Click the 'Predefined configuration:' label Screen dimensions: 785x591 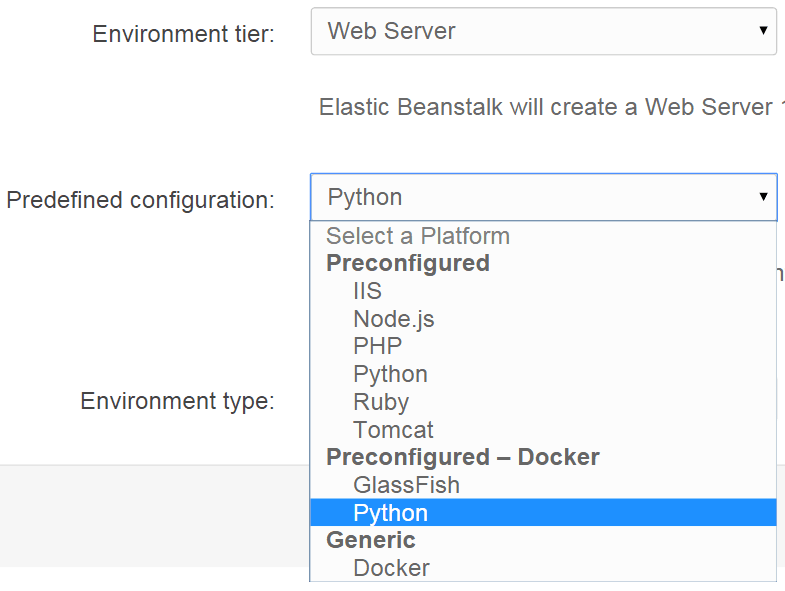(140, 200)
